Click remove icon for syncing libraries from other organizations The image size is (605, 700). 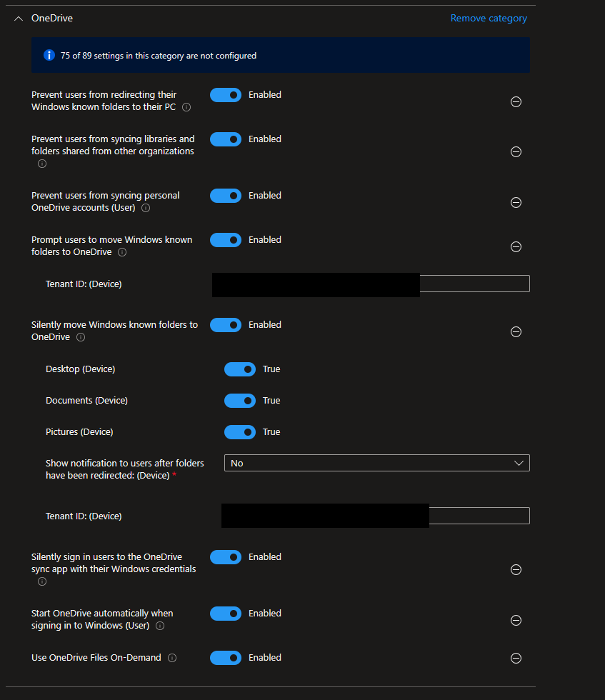516,151
